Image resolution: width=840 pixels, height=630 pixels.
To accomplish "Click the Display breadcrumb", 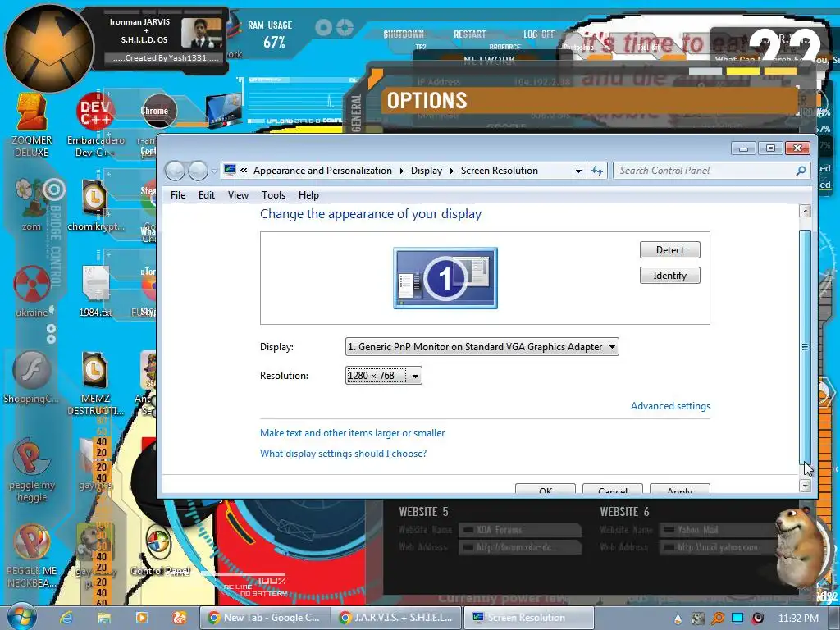I will point(427,171).
